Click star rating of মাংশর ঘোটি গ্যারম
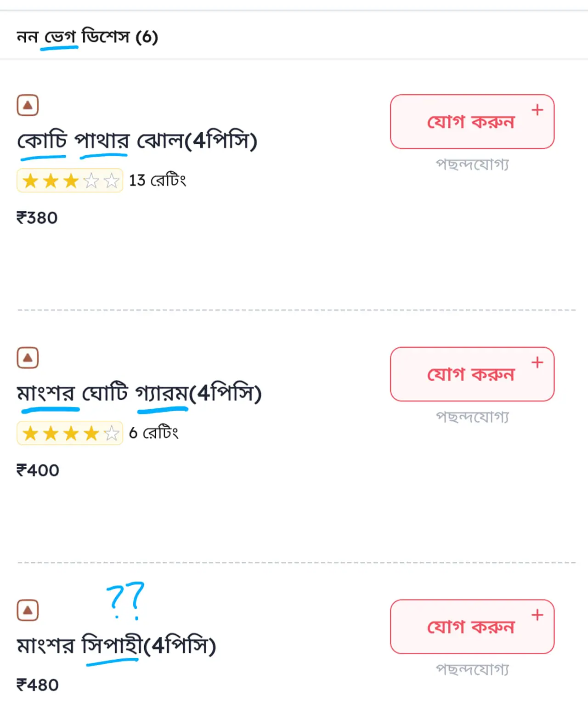 (x=70, y=433)
